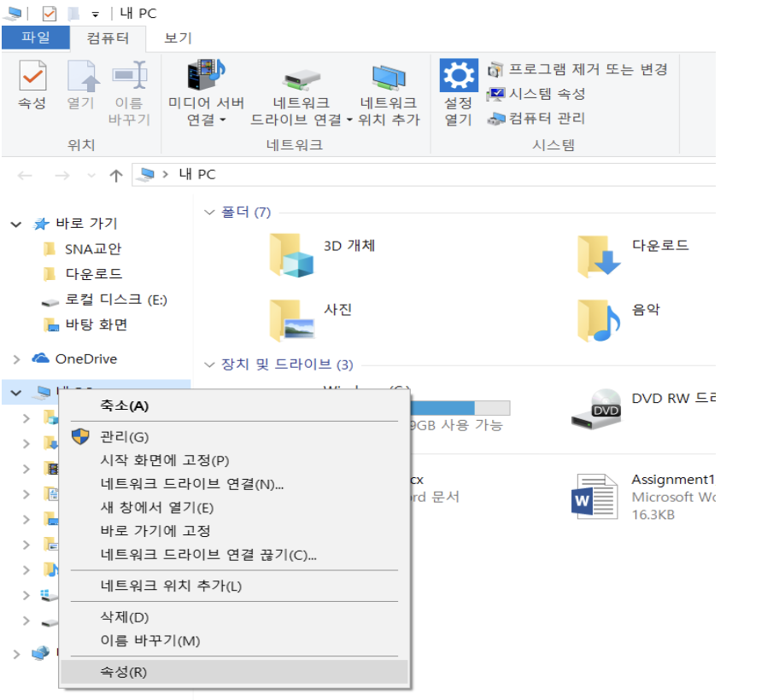Select 다운로드 in the navigation pane
779x700 pixels.
[x=93, y=273]
